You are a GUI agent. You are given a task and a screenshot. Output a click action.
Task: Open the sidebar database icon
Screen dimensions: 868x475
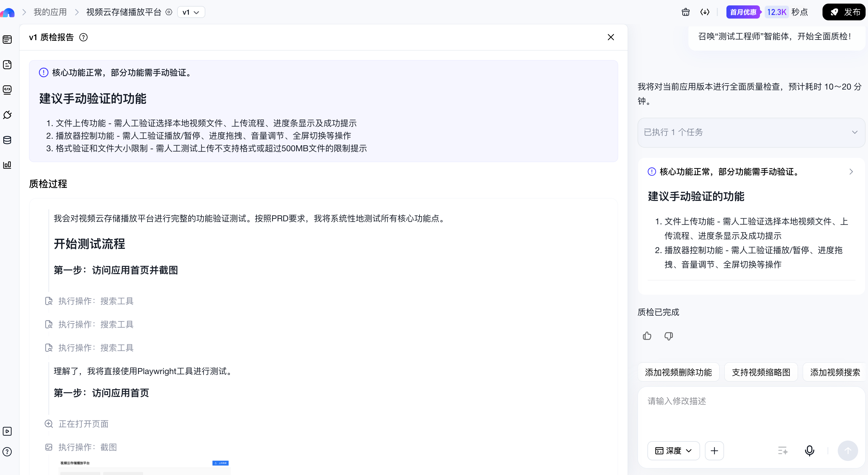tap(7, 140)
